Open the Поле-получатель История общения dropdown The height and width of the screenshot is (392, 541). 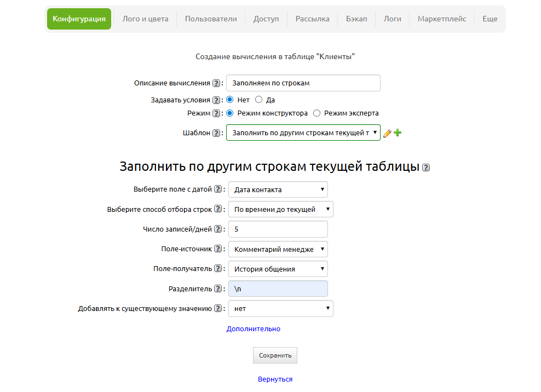pos(278,269)
